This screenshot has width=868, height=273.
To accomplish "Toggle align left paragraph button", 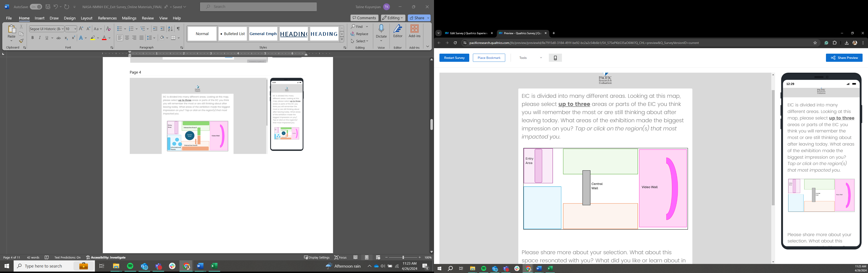I will [x=120, y=38].
